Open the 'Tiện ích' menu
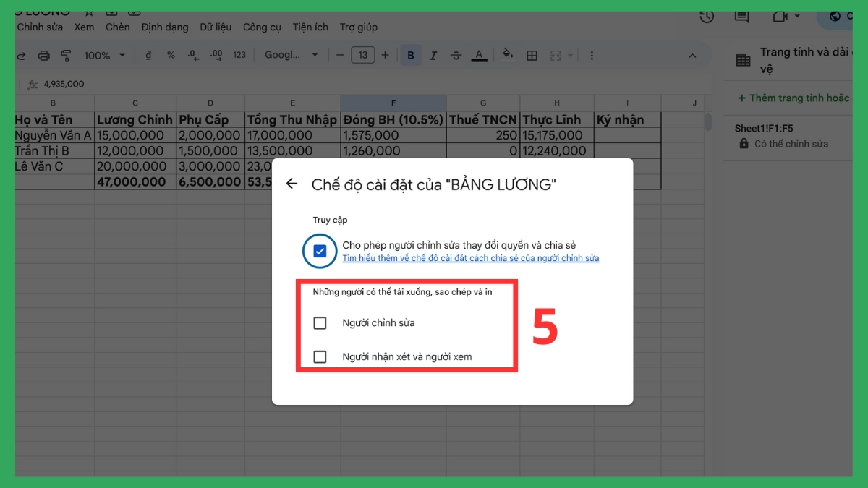868x488 pixels. pos(310,27)
